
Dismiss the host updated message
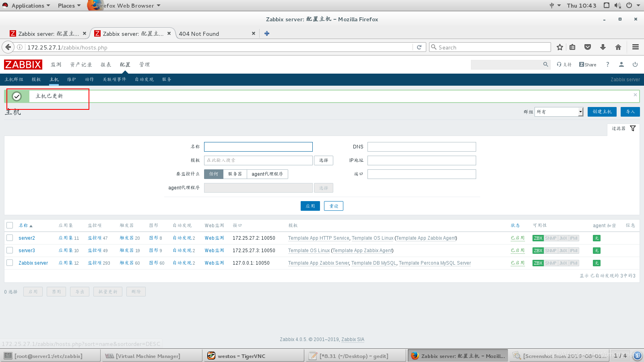[635, 95]
